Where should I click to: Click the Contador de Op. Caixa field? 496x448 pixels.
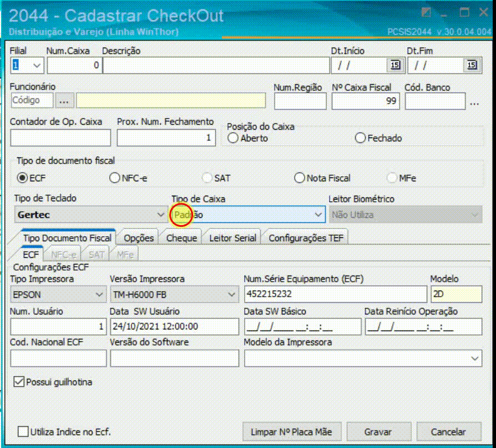(x=60, y=138)
